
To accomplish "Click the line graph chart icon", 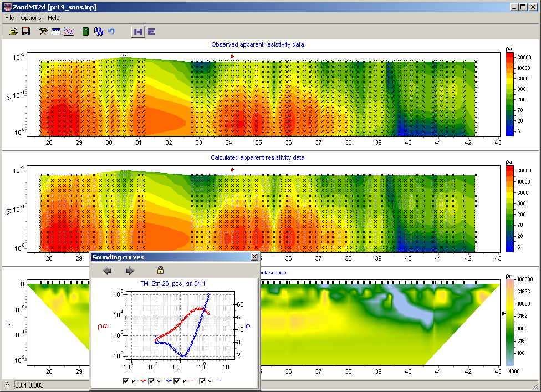I will 69,32.
